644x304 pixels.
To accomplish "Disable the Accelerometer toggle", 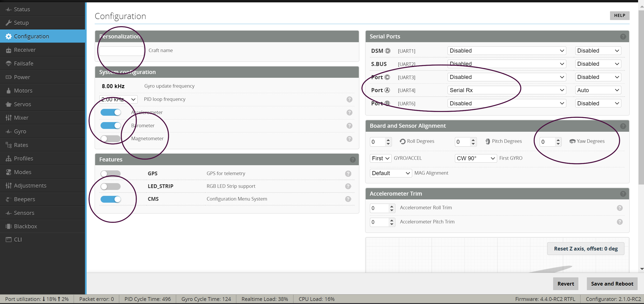I will 110,112.
